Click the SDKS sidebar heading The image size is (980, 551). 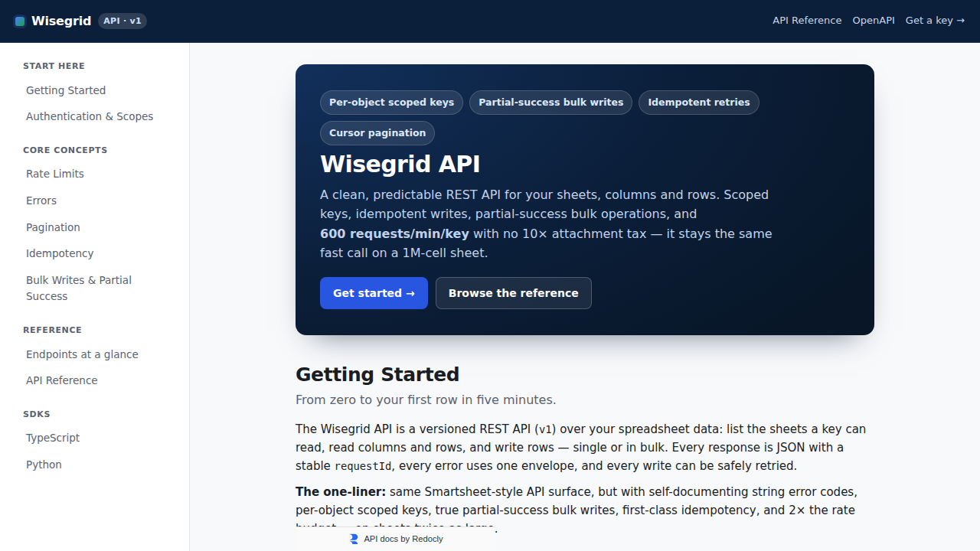tap(37, 414)
